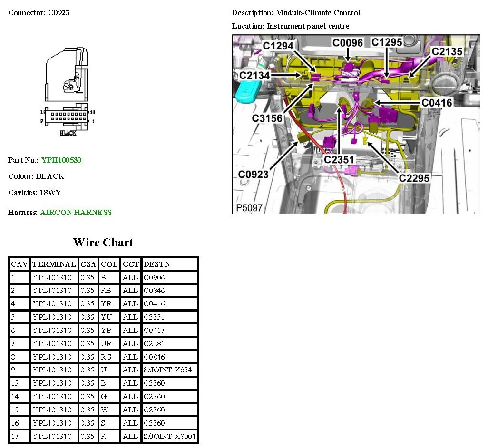The width and height of the screenshot is (488, 448).
Task: Click the C3156 label in the photo
Action: click(x=267, y=117)
